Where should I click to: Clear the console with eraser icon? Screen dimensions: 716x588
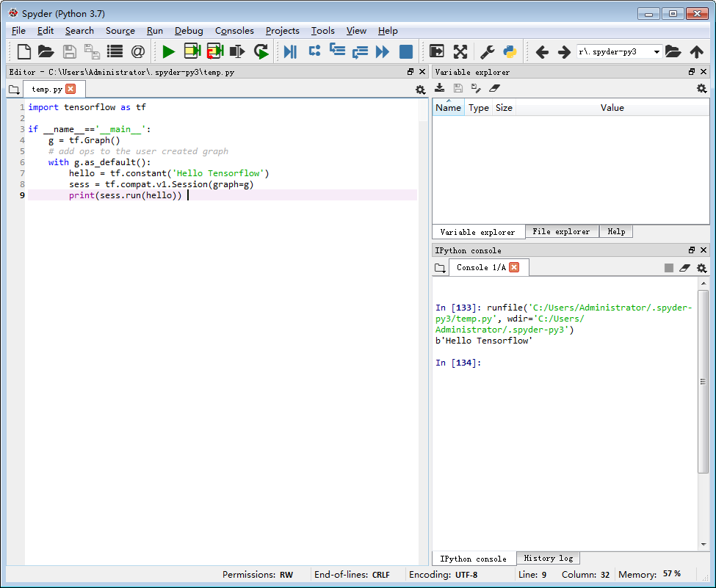point(684,268)
